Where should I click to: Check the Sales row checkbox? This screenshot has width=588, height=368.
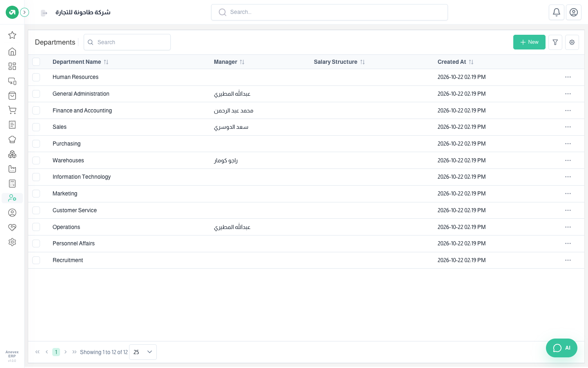[36, 127]
